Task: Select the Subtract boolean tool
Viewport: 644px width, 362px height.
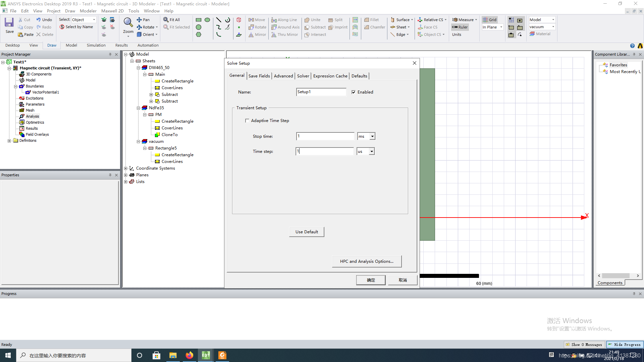Action: 315,27
